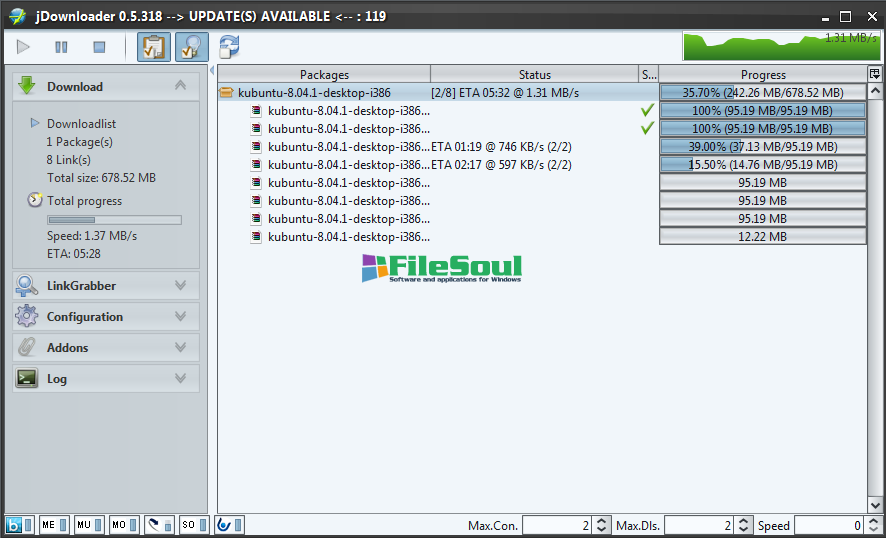This screenshot has height=538, width=886.
Task: Adjust the Max.Dls. stepper arrows
Action: 745,526
